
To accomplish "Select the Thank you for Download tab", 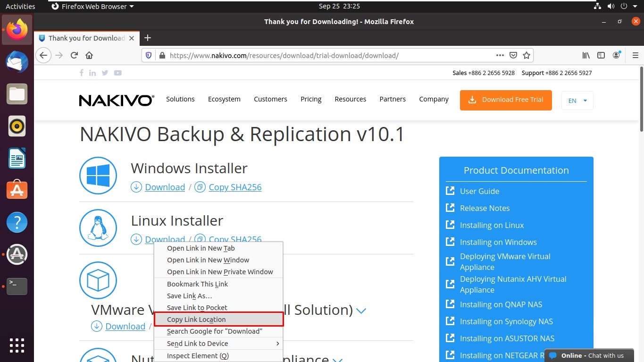I will coord(87,38).
